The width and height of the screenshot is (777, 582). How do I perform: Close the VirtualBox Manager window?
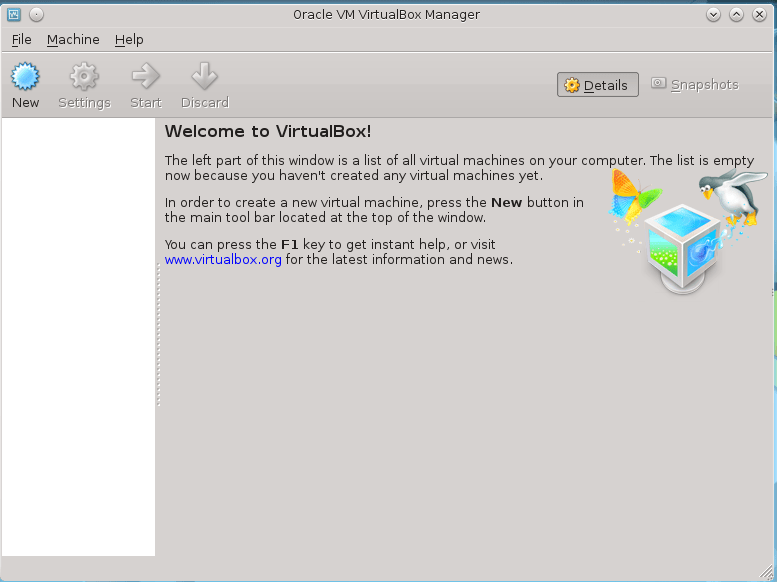pyautogui.click(x=759, y=14)
